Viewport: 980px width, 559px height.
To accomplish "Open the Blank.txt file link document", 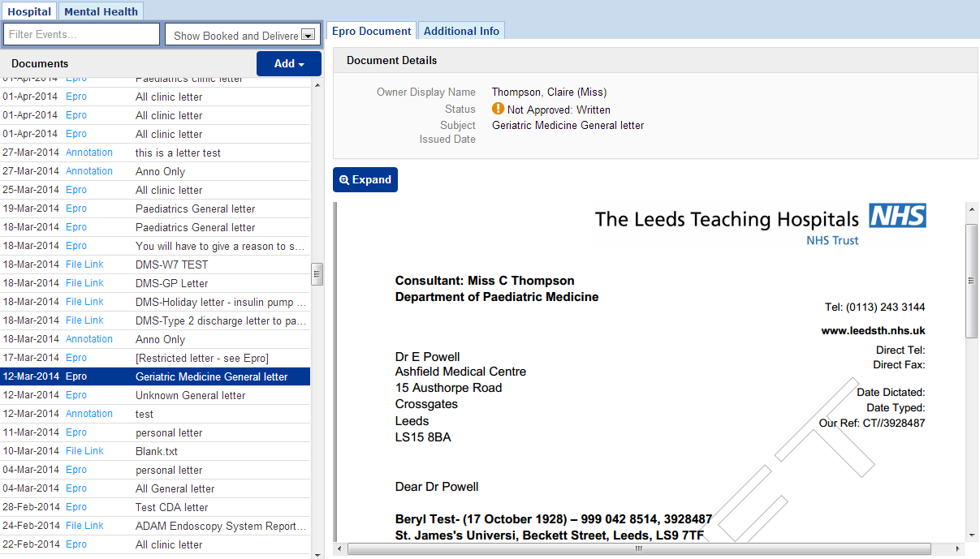I will click(156, 451).
